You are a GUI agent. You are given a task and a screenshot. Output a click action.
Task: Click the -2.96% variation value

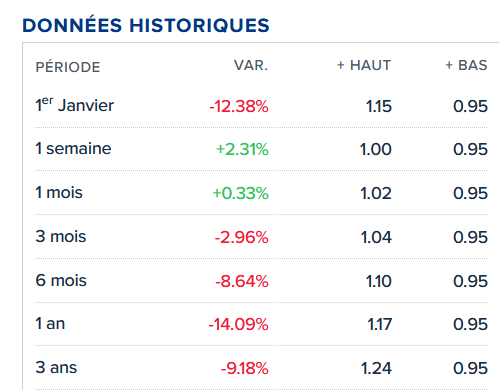pos(241,237)
